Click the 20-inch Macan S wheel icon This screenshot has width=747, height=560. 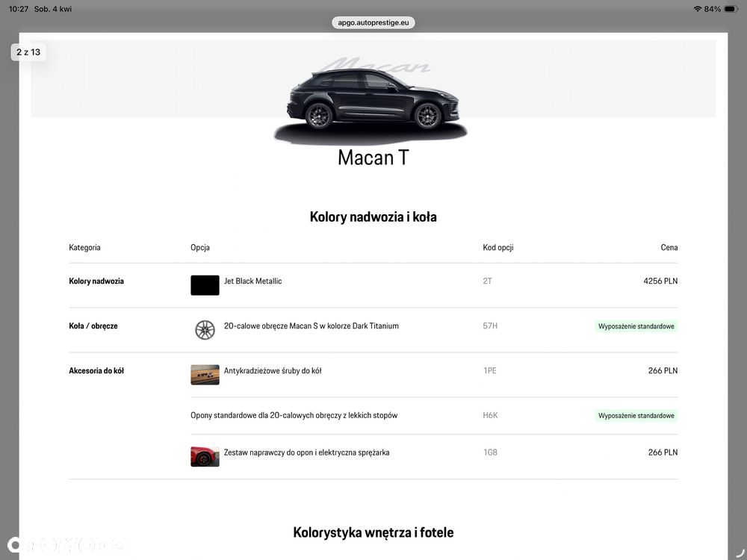(x=205, y=329)
